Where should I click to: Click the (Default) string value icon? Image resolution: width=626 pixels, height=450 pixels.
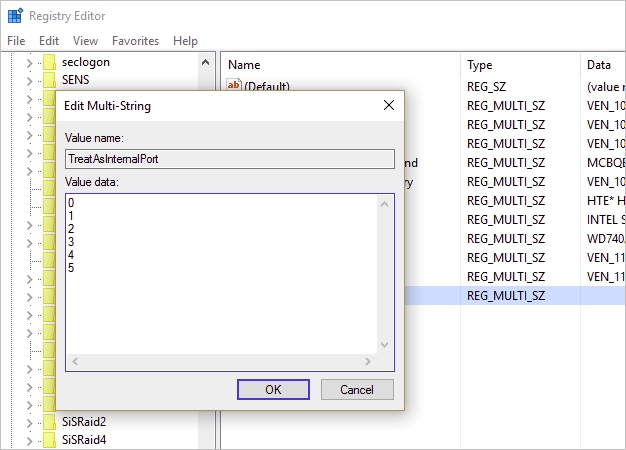(234, 85)
